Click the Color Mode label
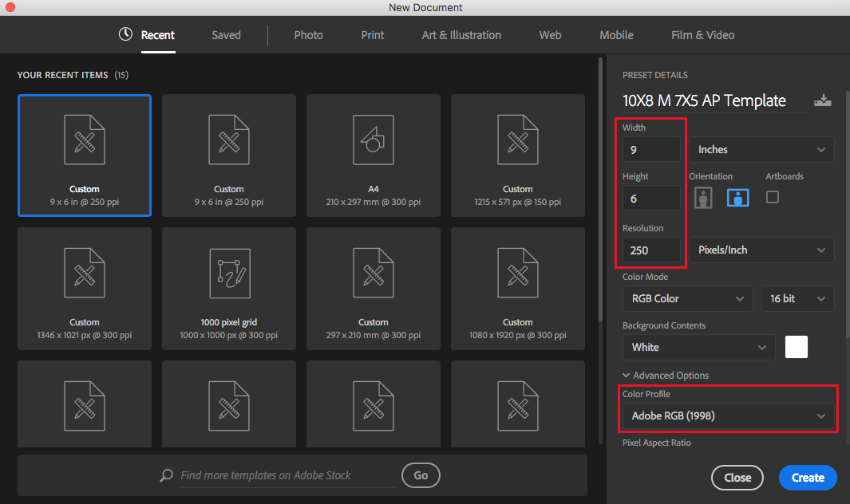Image resolution: width=850 pixels, height=504 pixels. tap(645, 277)
